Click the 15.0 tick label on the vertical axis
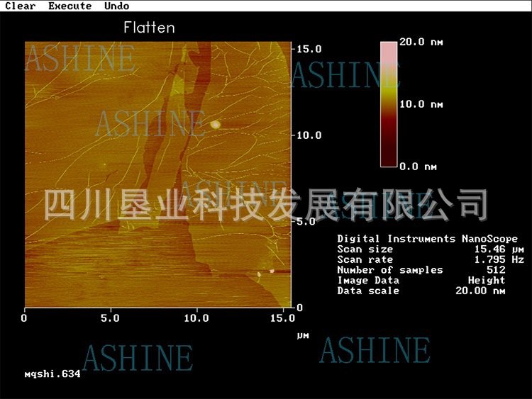The width and height of the screenshot is (532, 399). coord(309,49)
